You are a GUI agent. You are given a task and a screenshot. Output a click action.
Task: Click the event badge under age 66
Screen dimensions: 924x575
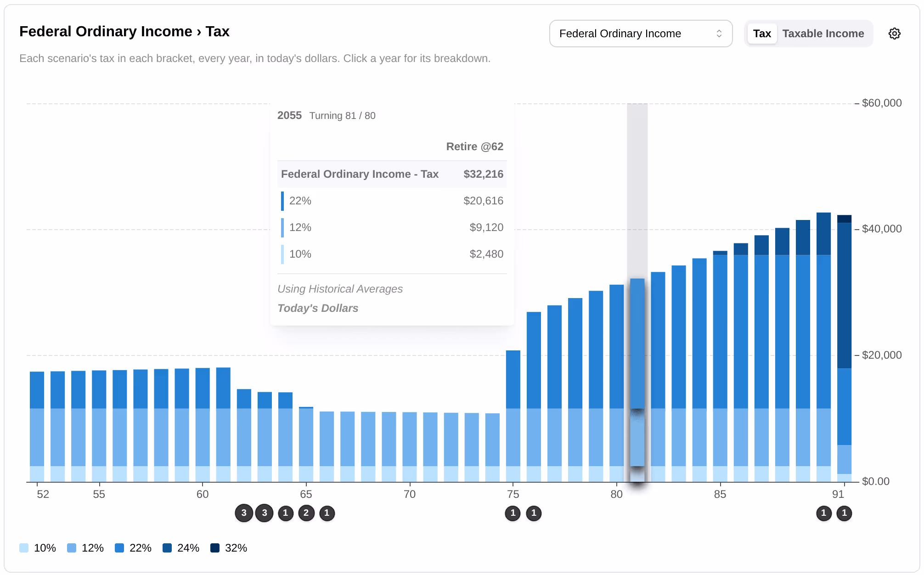(x=327, y=513)
